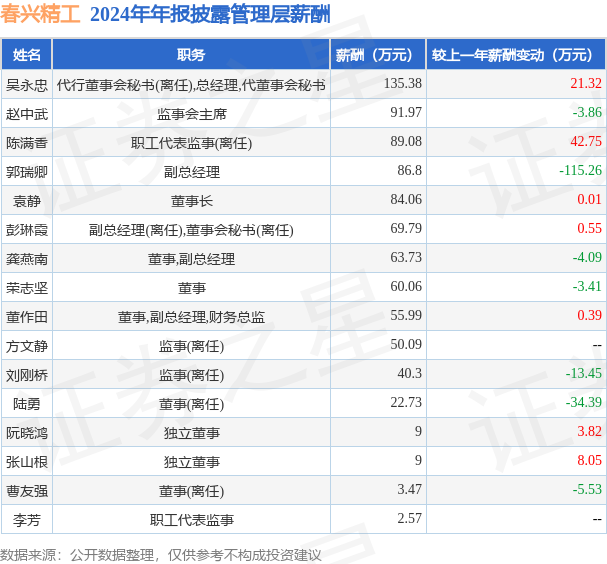Click change value 0.55
607x564 pixels.
point(589,228)
